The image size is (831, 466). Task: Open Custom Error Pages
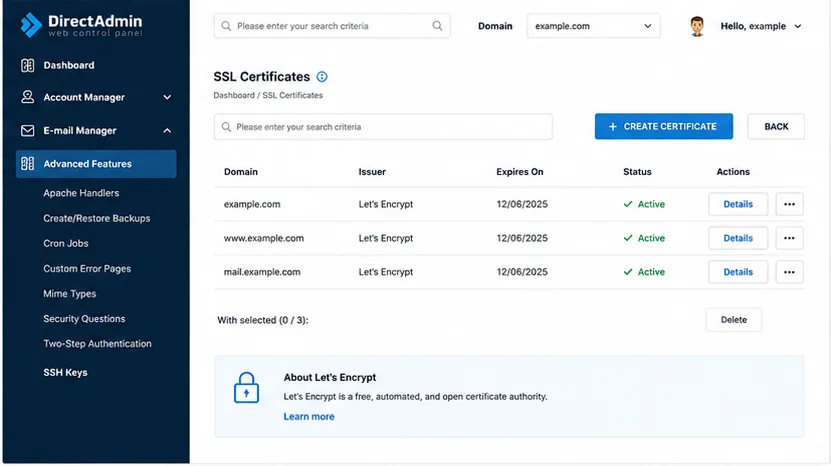(87, 269)
